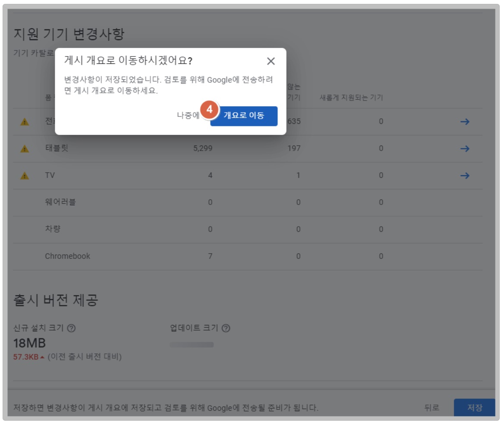Screen dimensions: 504x422
Task: Open details arrow in the TV row
Action: point(464,176)
